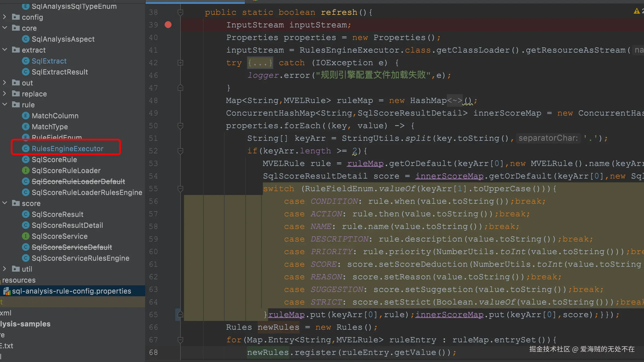The height and width of the screenshot is (362, 644).
Task: Click the warning indicator icon at top right
Action: pyautogui.click(x=637, y=11)
